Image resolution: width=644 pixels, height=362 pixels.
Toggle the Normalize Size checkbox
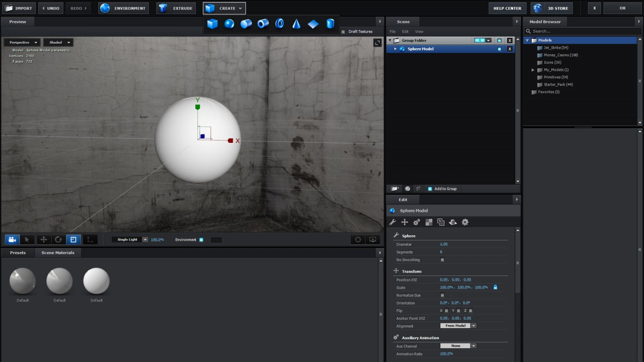point(442,295)
